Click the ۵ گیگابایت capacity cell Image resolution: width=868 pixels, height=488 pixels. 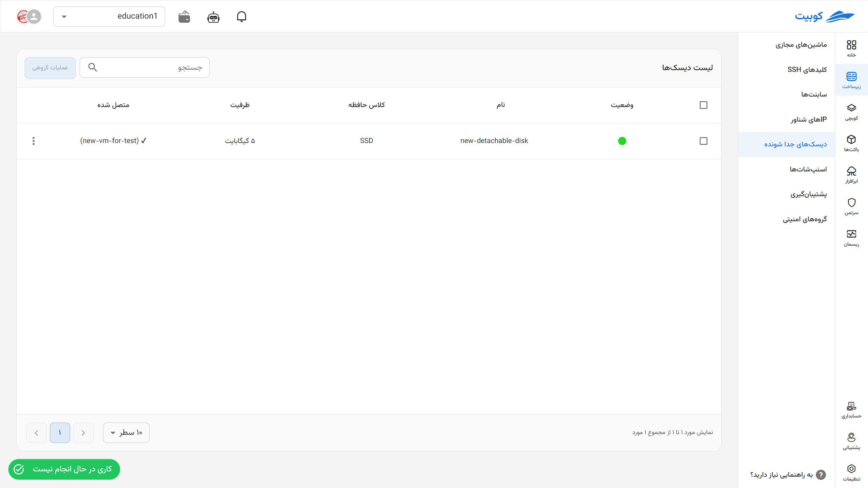tap(240, 141)
